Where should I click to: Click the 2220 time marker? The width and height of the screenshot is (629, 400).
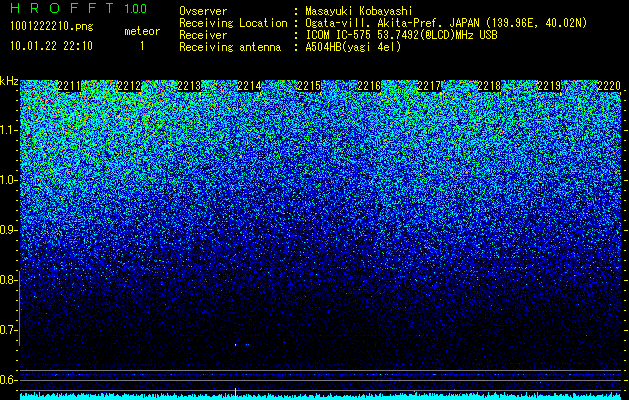(609, 86)
